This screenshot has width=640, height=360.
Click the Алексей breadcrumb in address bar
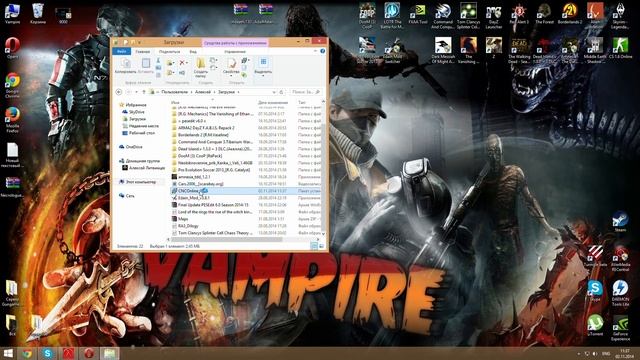pos(203,92)
